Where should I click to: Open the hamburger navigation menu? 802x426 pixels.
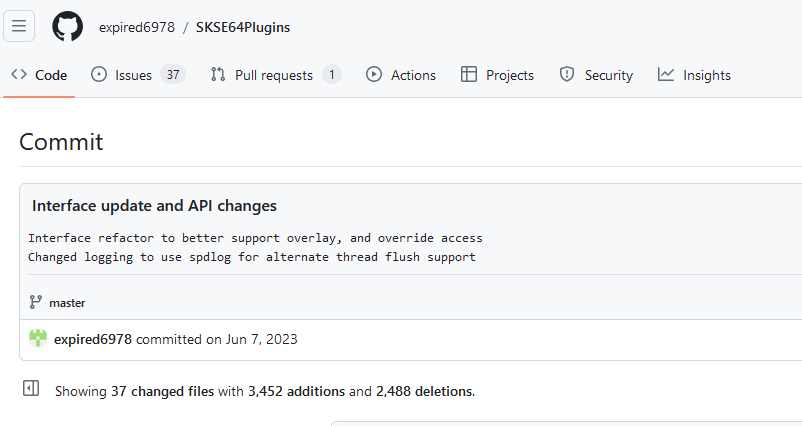(19, 27)
